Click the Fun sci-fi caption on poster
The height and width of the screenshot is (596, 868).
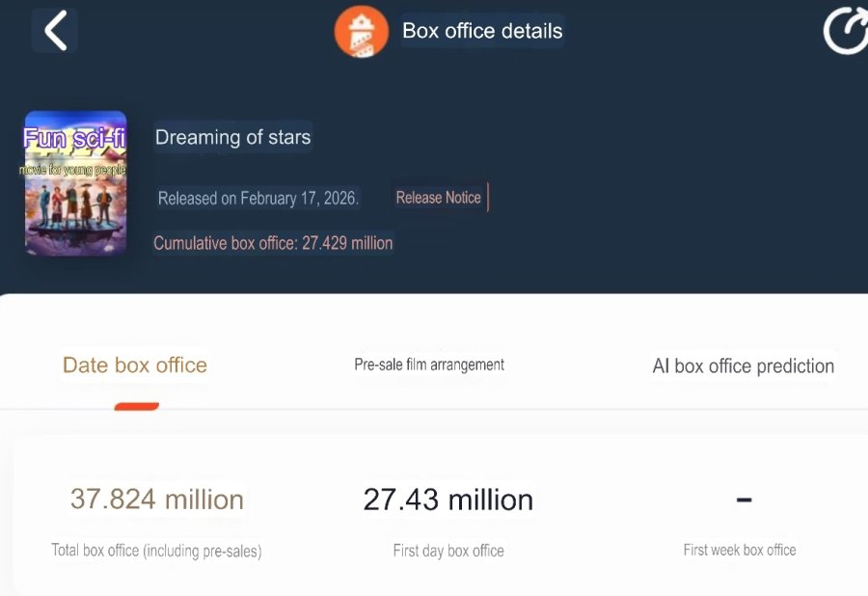pyautogui.click(x=75, y=138)
